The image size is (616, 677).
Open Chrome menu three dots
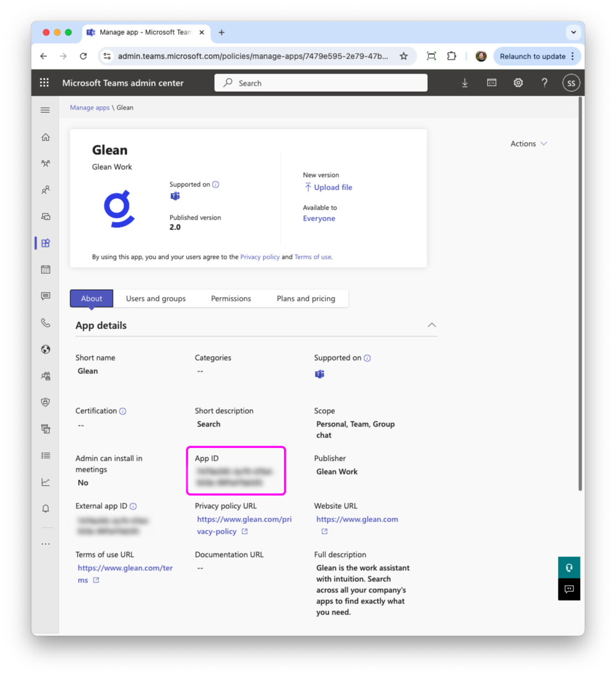coord(572,56)
